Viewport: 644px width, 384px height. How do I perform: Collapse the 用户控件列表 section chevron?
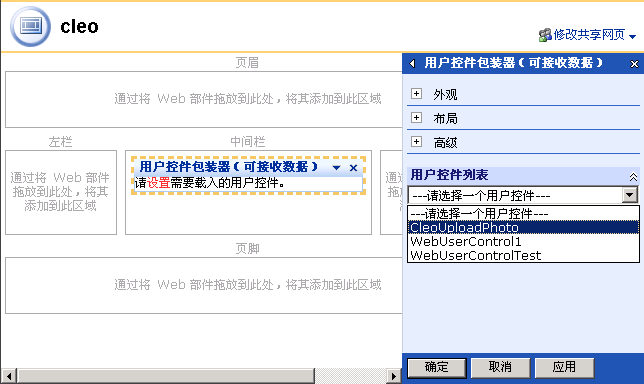[633, 177]
